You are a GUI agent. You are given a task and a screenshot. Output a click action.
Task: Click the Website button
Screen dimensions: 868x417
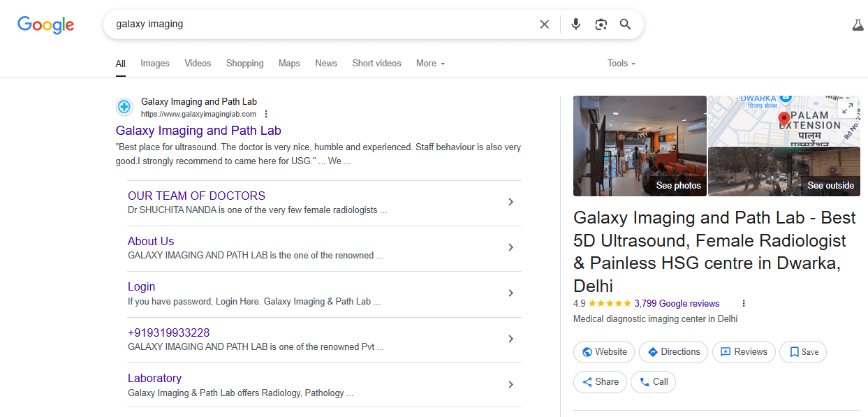(604, 352)
